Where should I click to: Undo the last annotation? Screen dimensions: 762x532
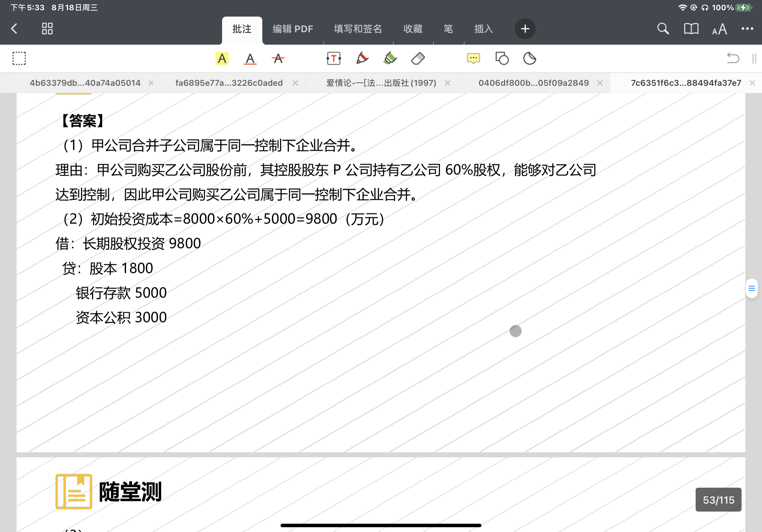[732, 59]
